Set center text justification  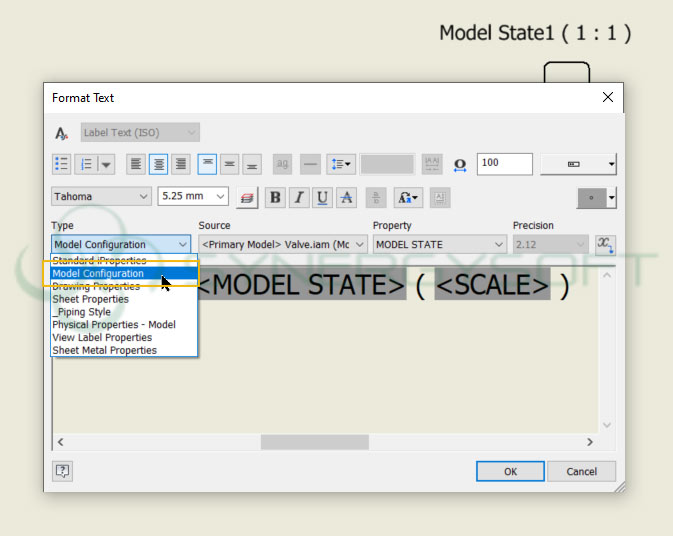point(158,164)
